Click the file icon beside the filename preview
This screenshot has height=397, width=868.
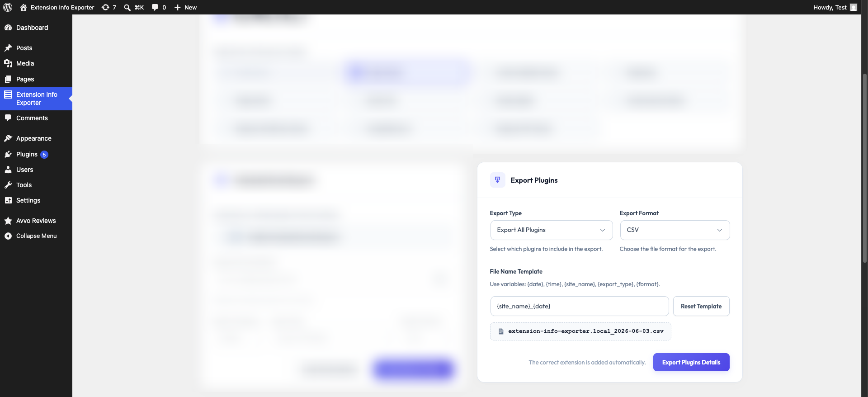(x=501, y=331)
